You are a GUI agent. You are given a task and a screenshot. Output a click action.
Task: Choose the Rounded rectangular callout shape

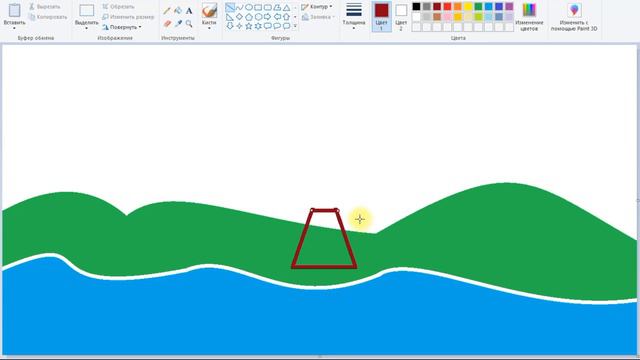coord(267,26)
